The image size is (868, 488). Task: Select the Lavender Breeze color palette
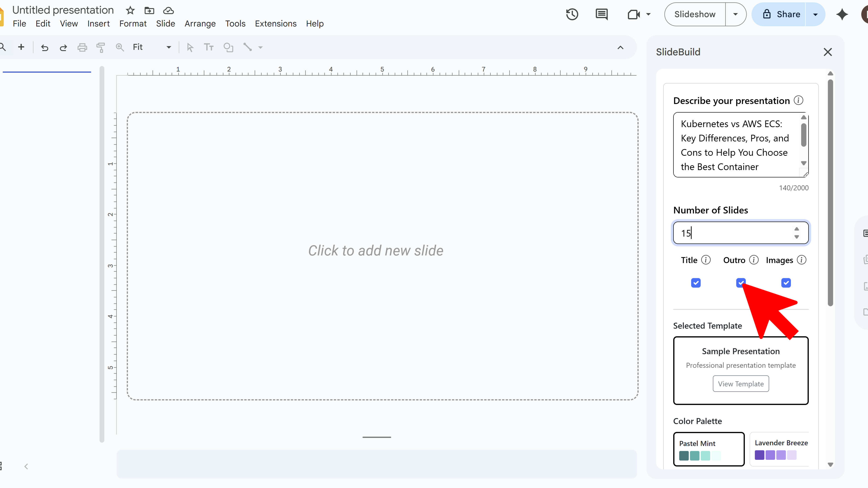click(779, 449)
